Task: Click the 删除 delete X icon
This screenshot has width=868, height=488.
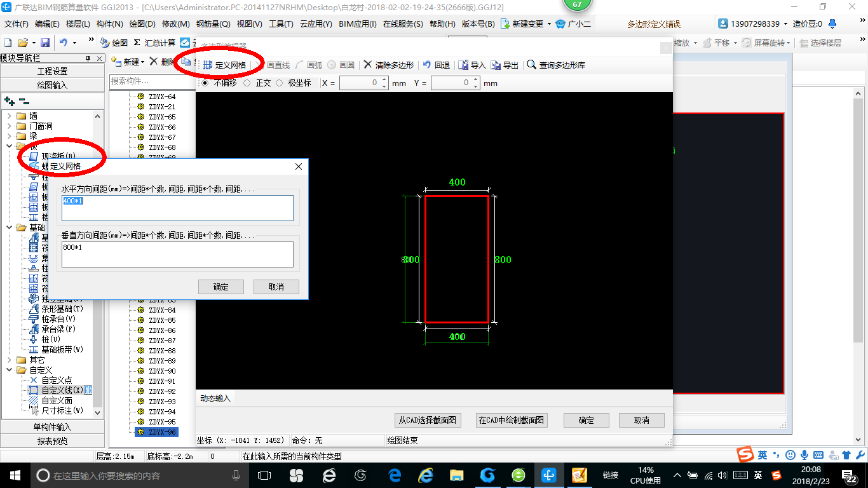Action: pos(153,62)
